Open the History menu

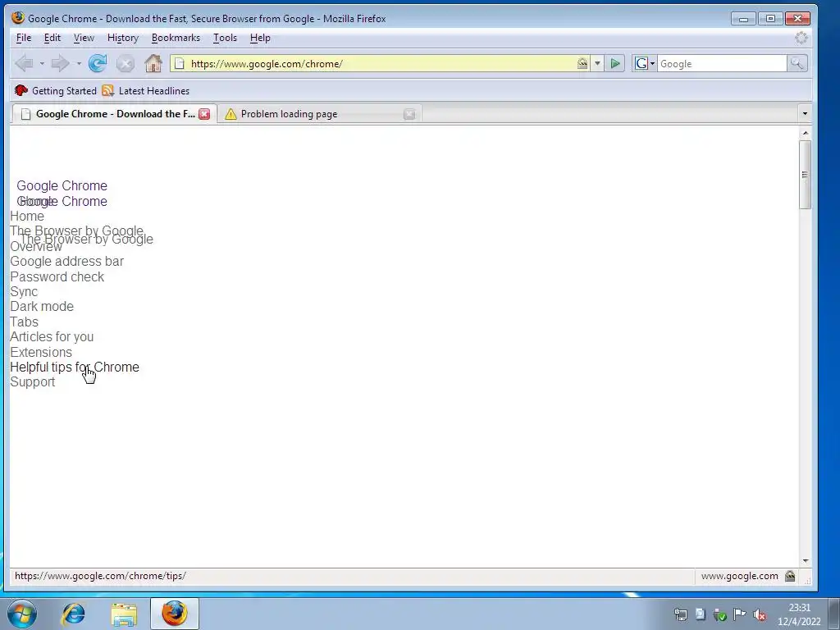pos(123,38)
